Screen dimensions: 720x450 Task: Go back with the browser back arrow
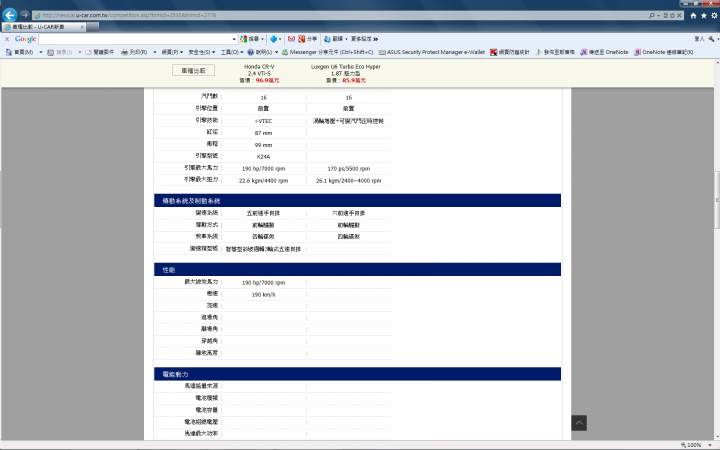[10, 15]
